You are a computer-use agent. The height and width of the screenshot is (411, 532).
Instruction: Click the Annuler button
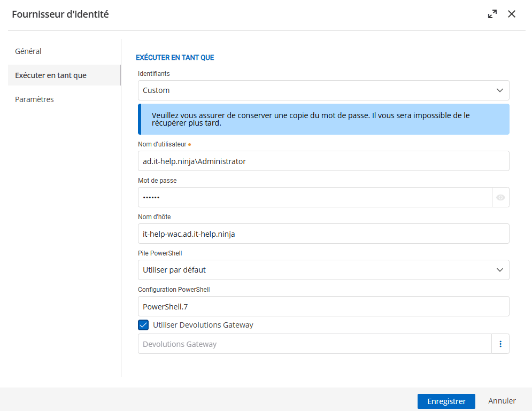(x=501, y=401)
